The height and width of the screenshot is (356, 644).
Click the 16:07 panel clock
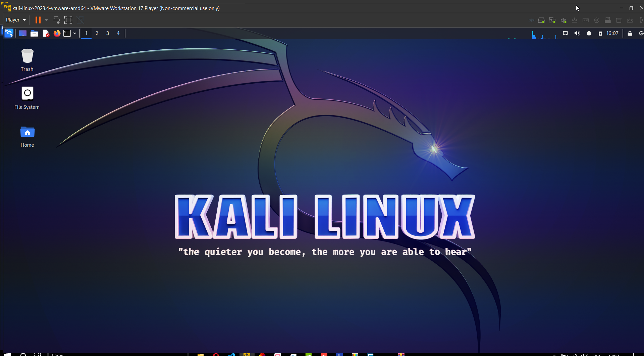pos(612,33)
